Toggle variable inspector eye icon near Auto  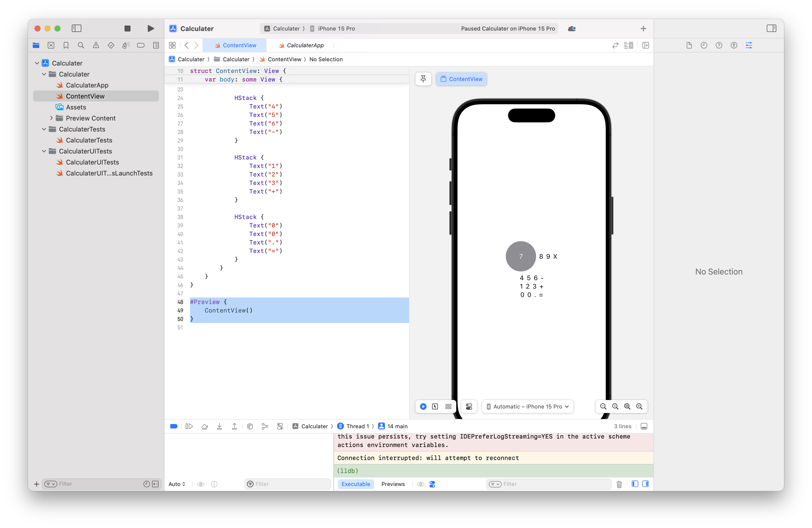point(201,484)
